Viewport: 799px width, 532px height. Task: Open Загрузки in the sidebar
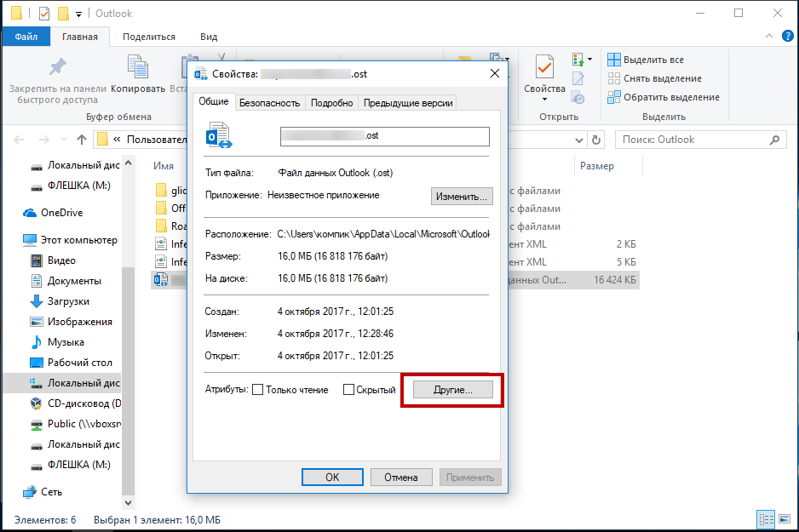coord(60,301)
